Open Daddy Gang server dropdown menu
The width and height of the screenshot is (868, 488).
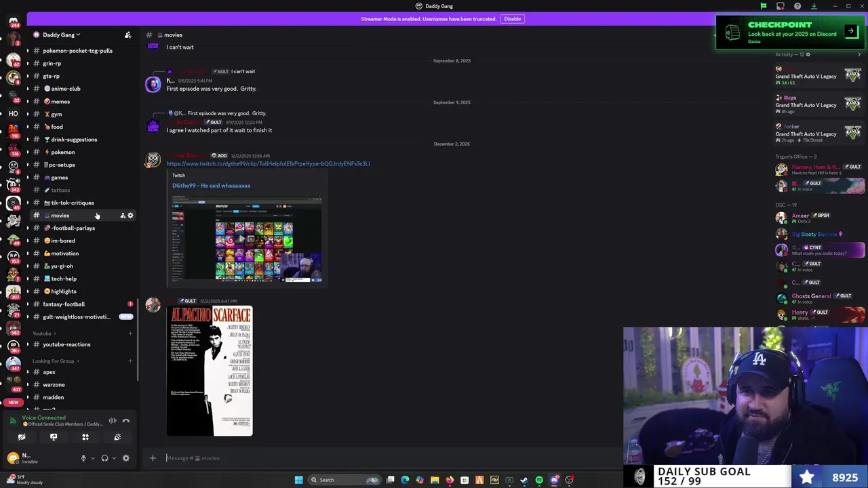click(x=62, y=35)
